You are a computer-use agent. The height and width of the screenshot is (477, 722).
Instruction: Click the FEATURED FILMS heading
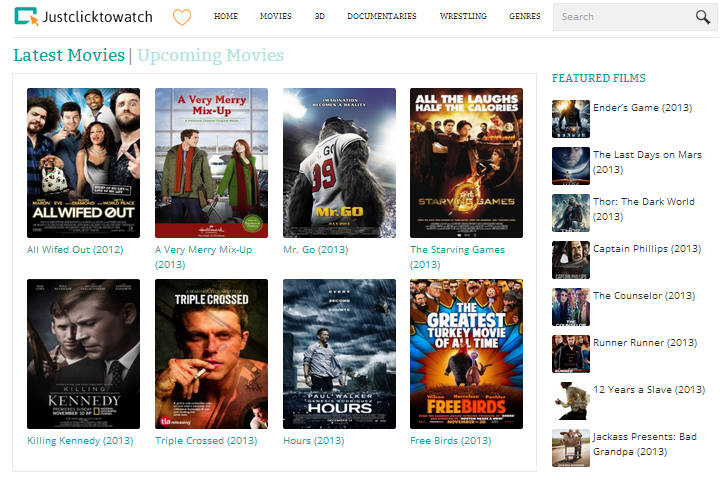click(599, 78)
